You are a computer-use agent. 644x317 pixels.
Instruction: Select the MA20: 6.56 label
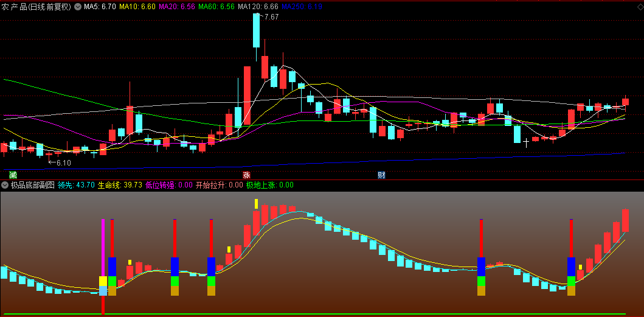[176, 7]
